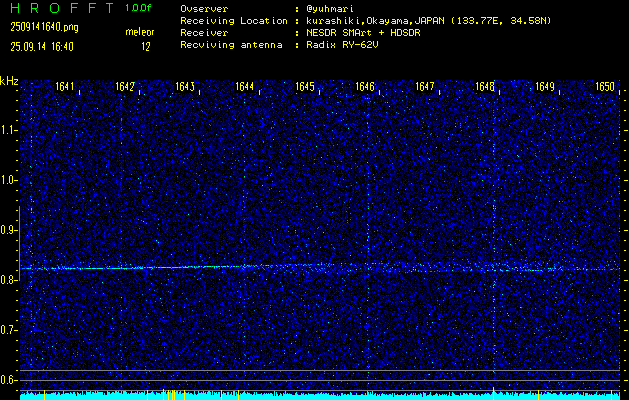Viewport: 629px width, 400px height.
Task: Click the Ovserver field label
Action: click(x=204, y=9)
